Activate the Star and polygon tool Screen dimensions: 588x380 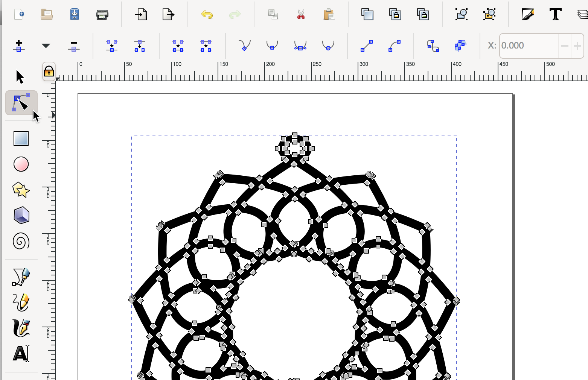[21, 190]
